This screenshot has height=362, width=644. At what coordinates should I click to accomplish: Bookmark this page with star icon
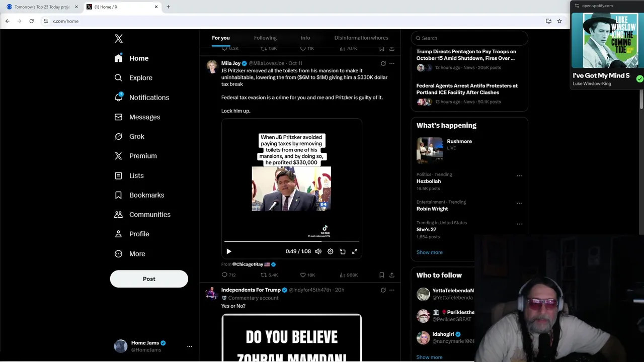click(x=559, y=21)
